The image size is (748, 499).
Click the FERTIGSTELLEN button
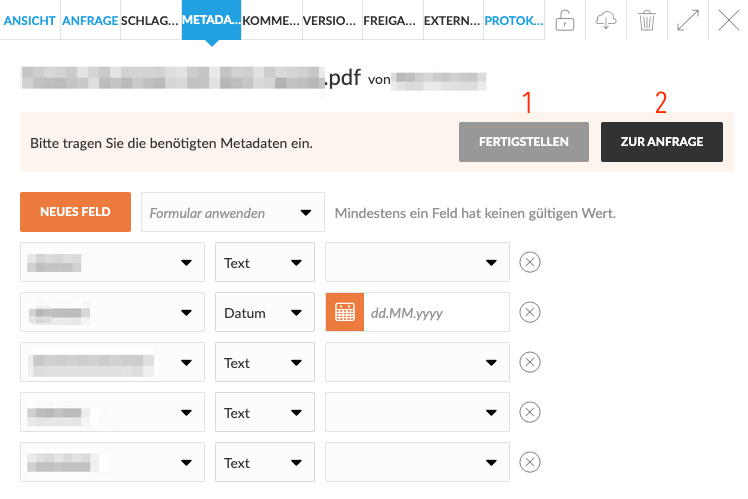click(x=524, y=142)
